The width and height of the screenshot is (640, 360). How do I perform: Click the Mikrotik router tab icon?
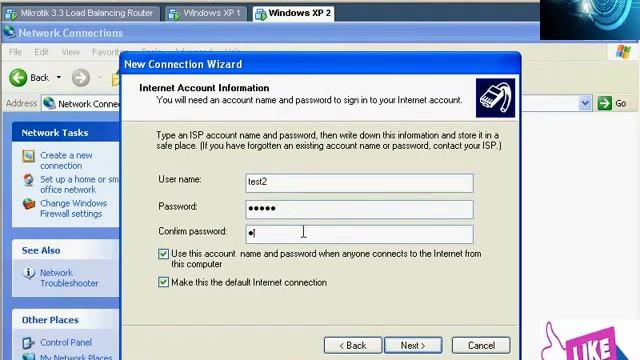(11, 14)
